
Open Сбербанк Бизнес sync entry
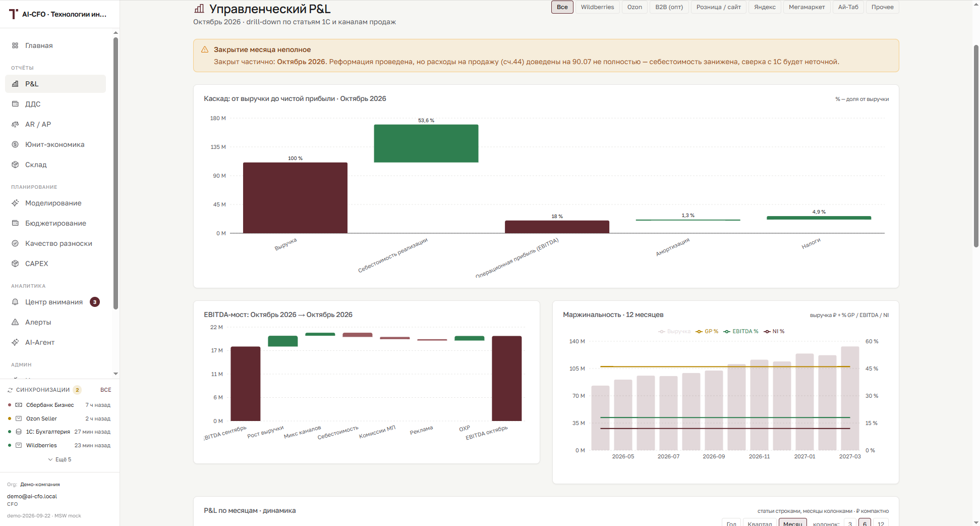click(x=60, y=405)
